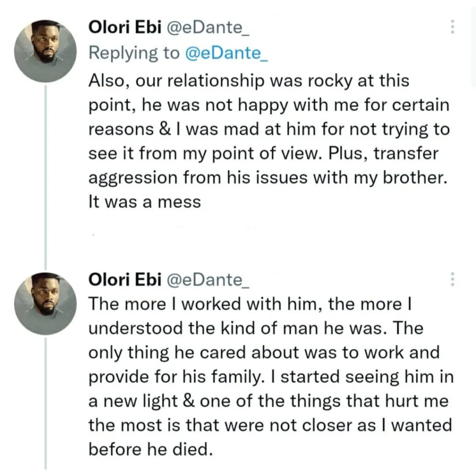Screen dimensions: 476x476
Task: Click the gray @eDante_ handle in first tweet header
Action: [208, 28]
